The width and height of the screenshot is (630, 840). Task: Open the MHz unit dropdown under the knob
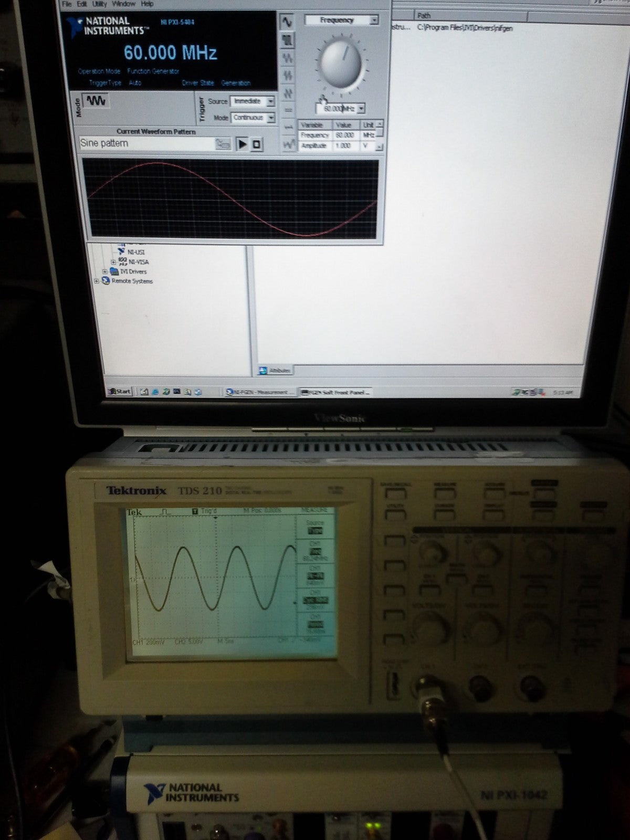[361, 109]
